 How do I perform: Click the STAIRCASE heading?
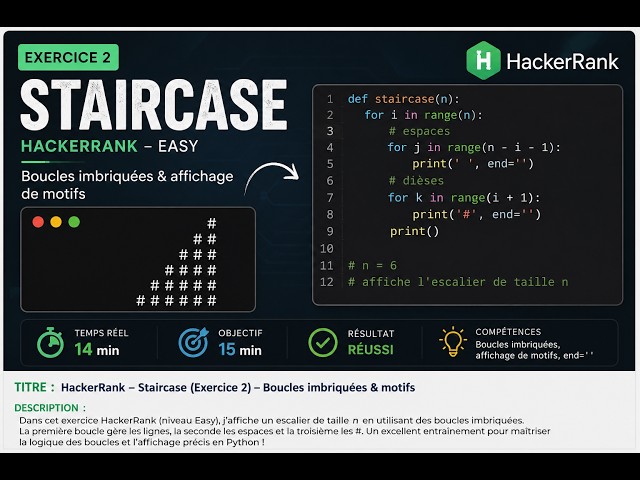pos(154,105)
